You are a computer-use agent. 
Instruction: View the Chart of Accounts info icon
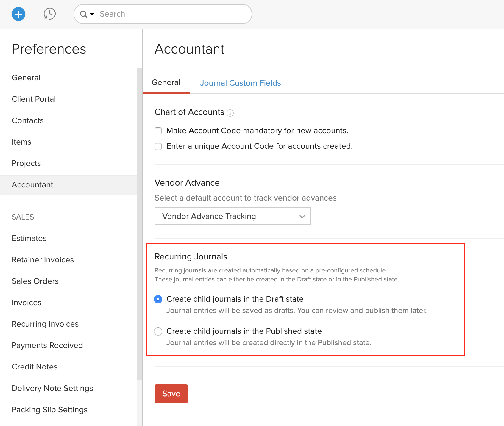point(230,113)
